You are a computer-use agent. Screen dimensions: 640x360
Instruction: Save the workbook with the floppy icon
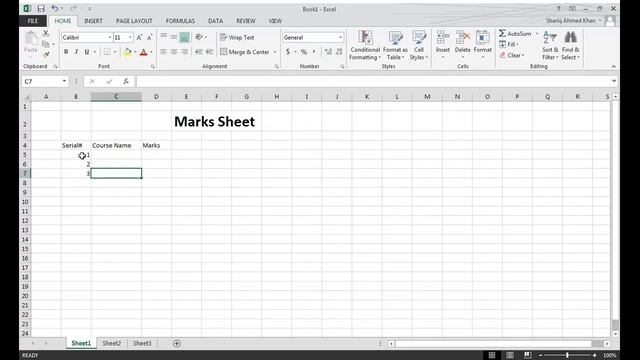click(x=41, y=9)
